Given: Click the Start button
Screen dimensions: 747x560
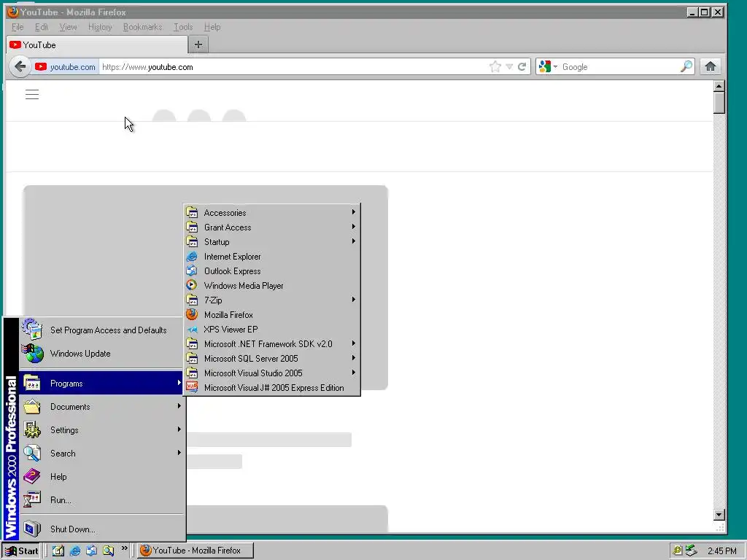Looking at the screenshot, I should tap(21, 551).
